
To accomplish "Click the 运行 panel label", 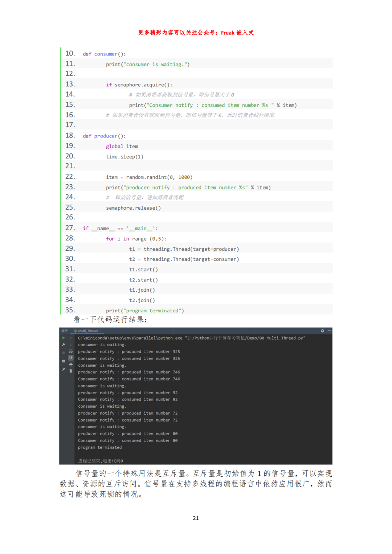I will (65, 331).
